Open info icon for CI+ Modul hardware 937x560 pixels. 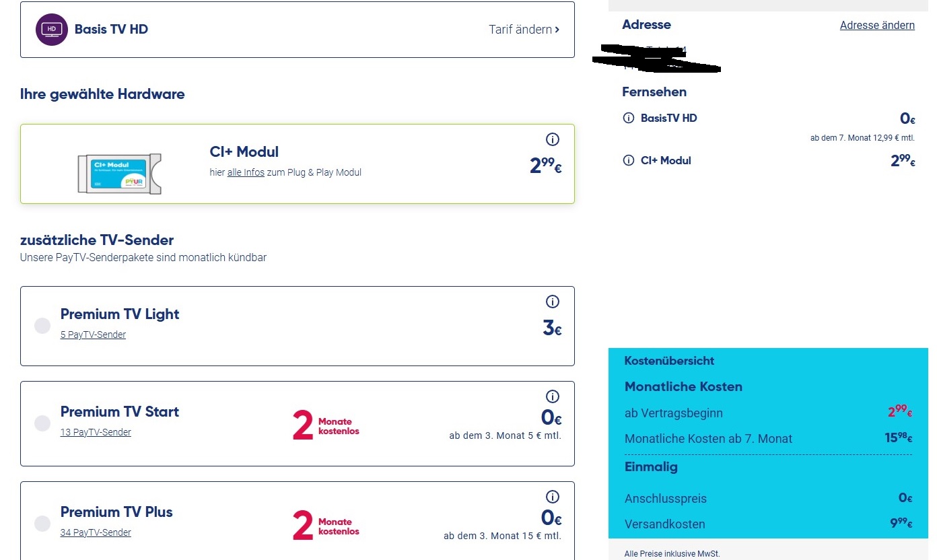553,139
